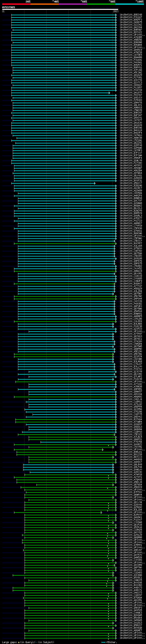Screen dimensions: 146x644
Task: Open hit UniRef100_B9DI48
Action: click(131, 15)
